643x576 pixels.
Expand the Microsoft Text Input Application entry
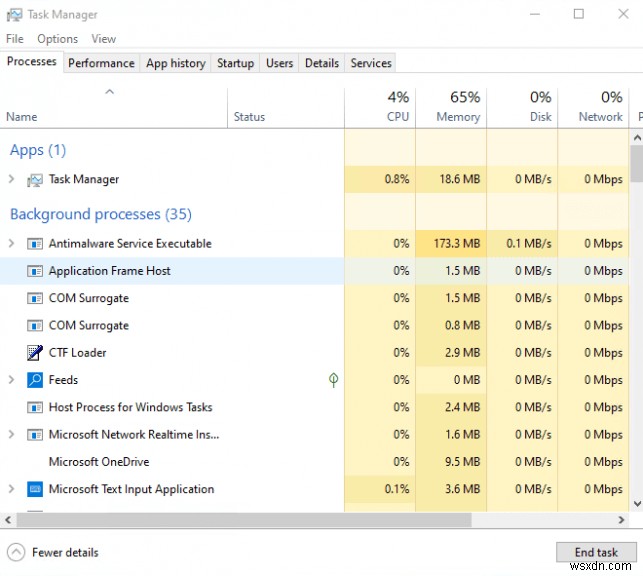pos(11,489)
